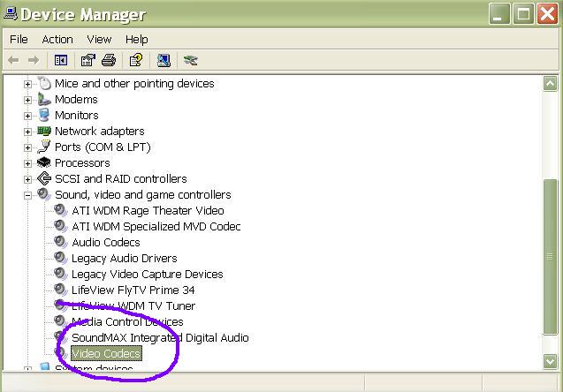This screenshot has width=563, height=392.
Task: Expand the Monitors node
Action: (27, 116)
